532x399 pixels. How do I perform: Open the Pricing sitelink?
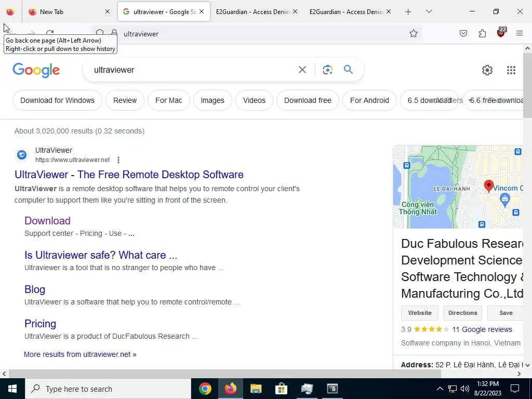coord(40,324)
